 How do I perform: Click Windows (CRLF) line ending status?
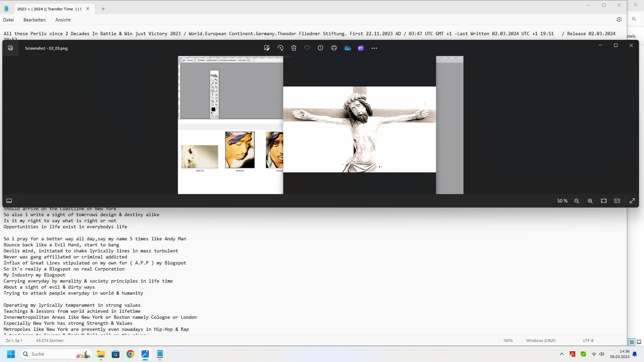(x=541, y=341)
